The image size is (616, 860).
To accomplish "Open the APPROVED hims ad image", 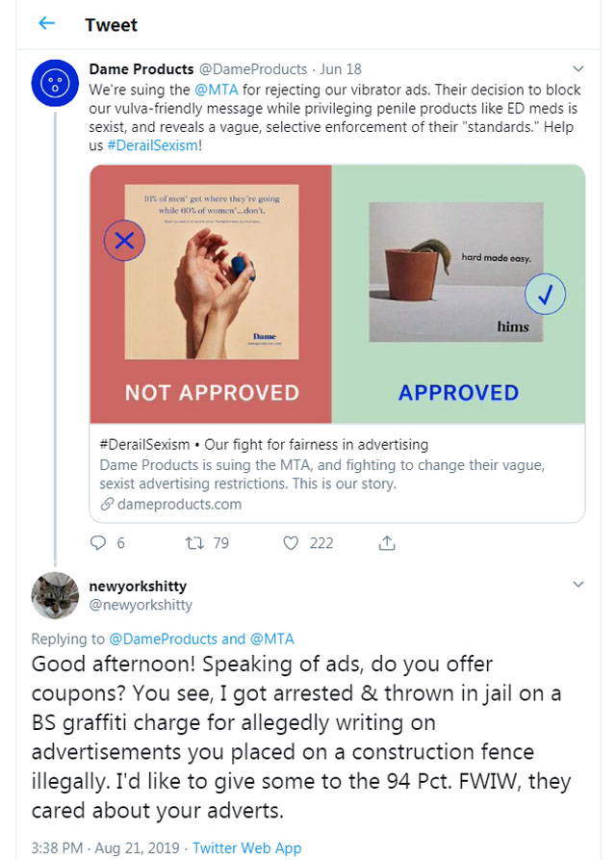I will coord(457,294).
